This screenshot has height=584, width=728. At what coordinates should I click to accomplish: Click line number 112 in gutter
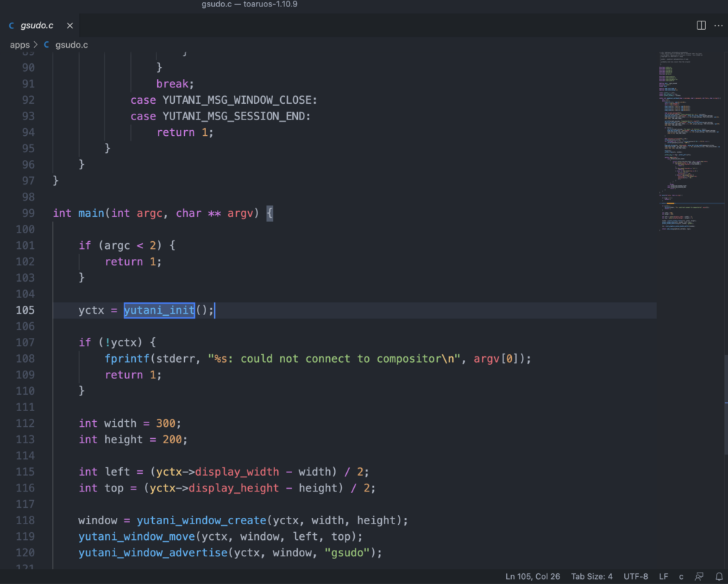tap(25, 423)
